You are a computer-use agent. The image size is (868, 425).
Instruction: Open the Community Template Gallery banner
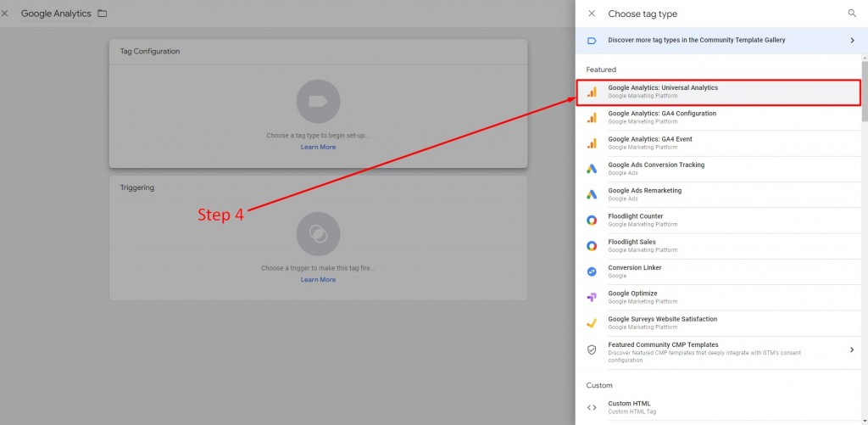point(721,41)
